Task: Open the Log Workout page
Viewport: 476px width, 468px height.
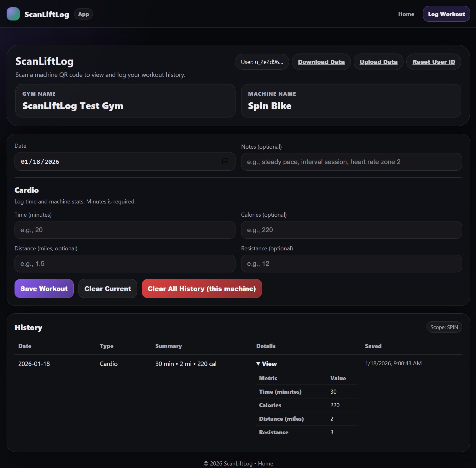Action: click(446, 14)
